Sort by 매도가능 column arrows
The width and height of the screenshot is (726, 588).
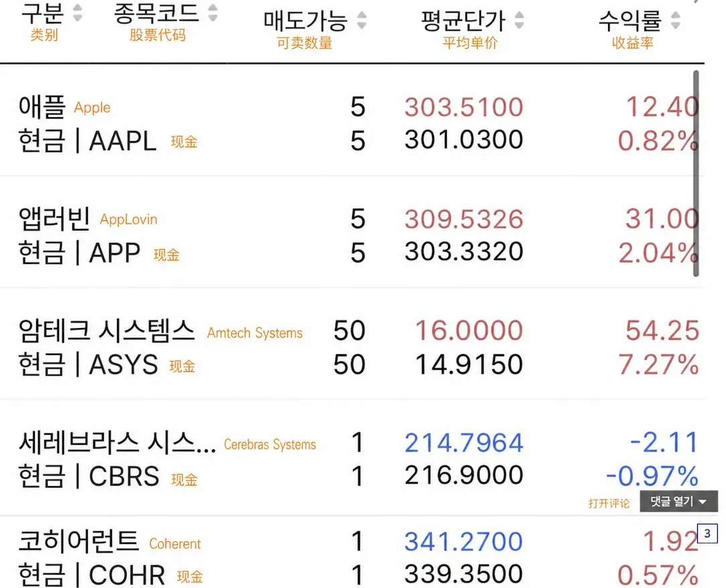[362, 20]
